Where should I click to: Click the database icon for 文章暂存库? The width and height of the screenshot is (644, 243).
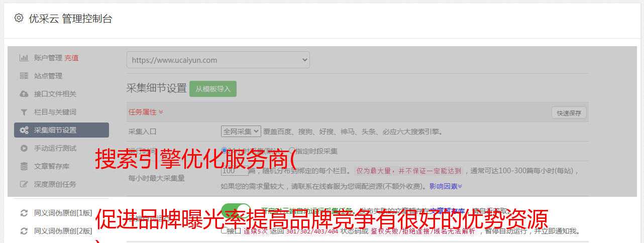coord(24,166)
